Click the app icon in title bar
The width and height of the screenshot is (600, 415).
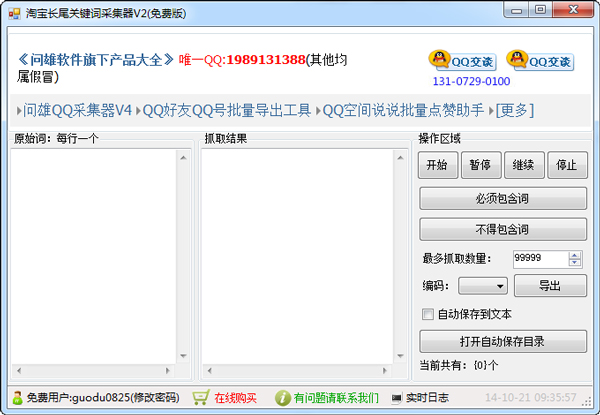coord(15,14)
